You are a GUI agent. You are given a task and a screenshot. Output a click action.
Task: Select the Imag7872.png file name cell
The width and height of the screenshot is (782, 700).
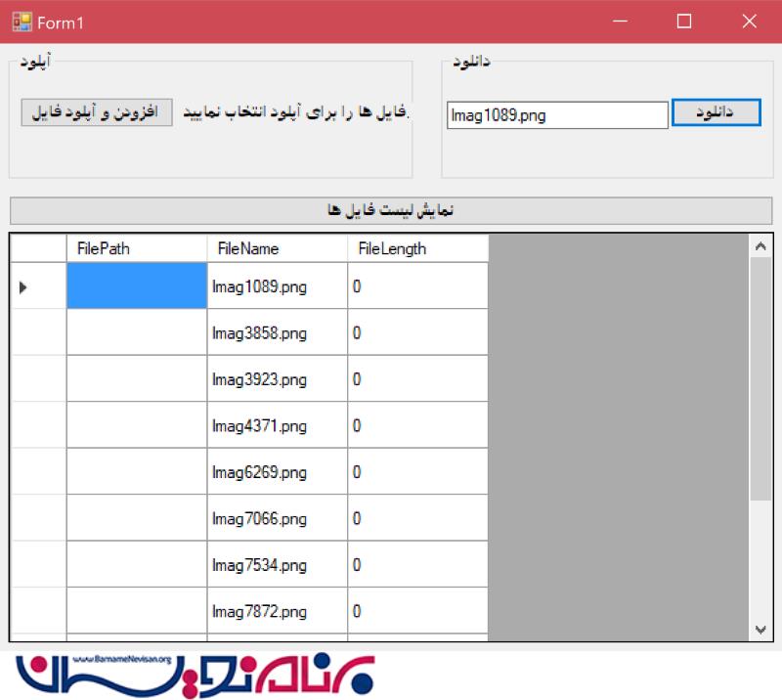point(278,611)
